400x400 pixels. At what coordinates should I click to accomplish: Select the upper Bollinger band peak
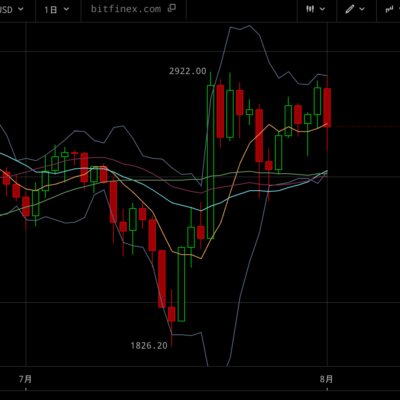[x=249, y=26]
